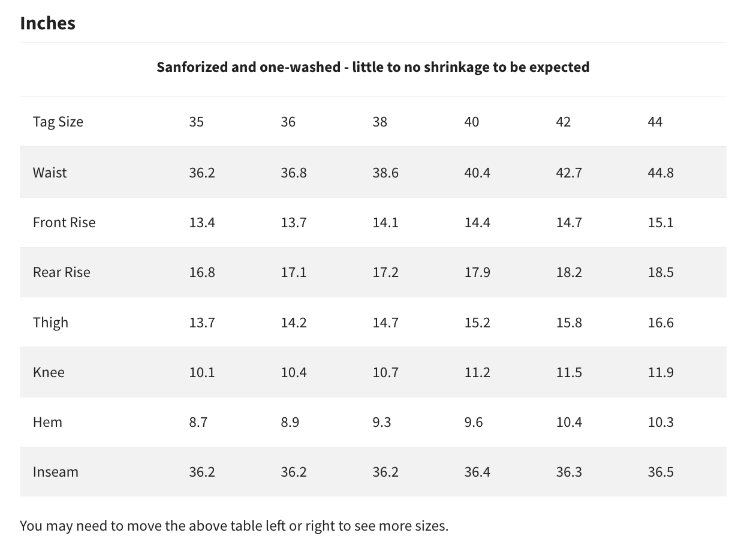Viewport: 741px width, 560px height.
Task: Click the Tag Size row label
Action: pyautogui.click(x=58, y=122)
